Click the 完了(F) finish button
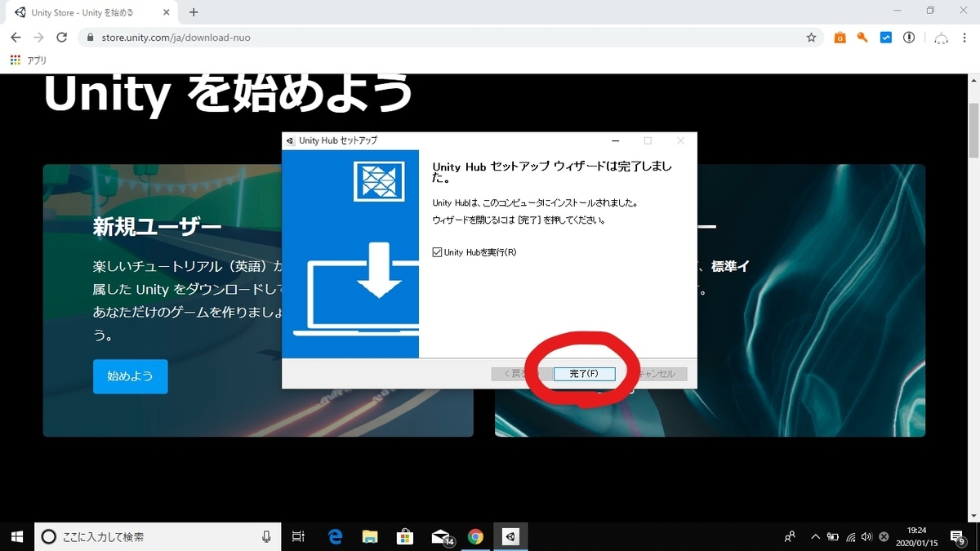 tap(584, 374)
